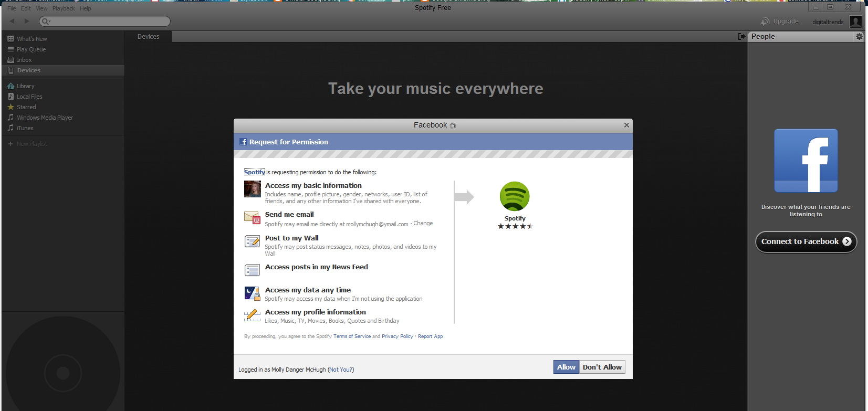Click the People panel header
The width and height of the screenshot is (868, 411).
(800, 37)
